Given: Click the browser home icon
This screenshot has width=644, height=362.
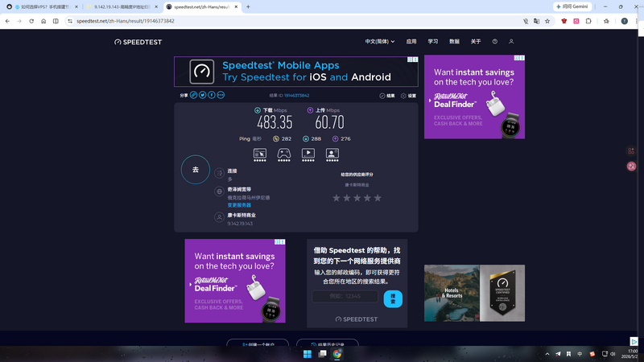Looking at the screenshot, I should coord(43,21).
